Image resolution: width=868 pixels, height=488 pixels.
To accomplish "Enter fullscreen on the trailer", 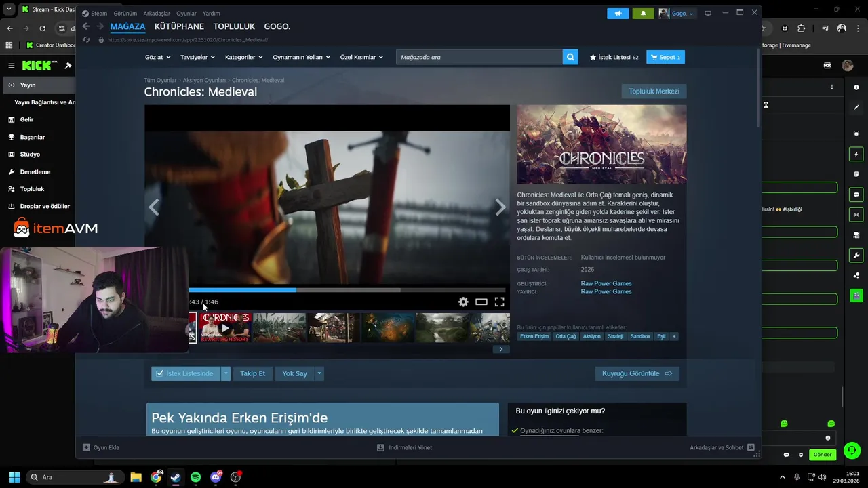I will click(499, 302).
